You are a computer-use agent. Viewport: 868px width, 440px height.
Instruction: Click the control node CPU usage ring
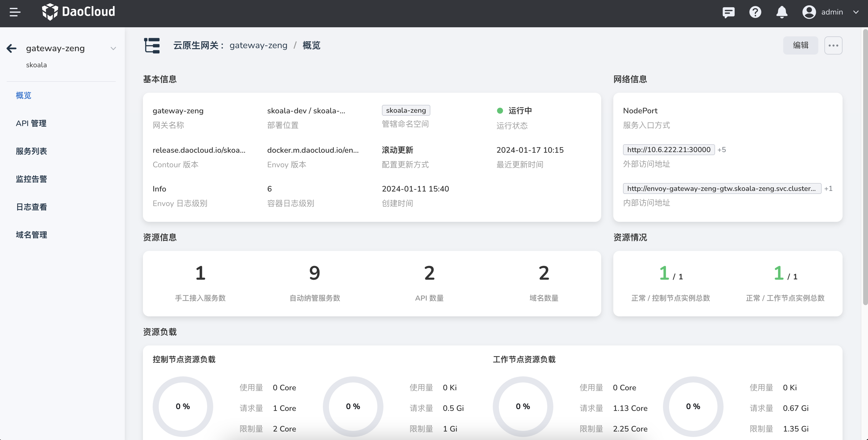click(183, 406)
